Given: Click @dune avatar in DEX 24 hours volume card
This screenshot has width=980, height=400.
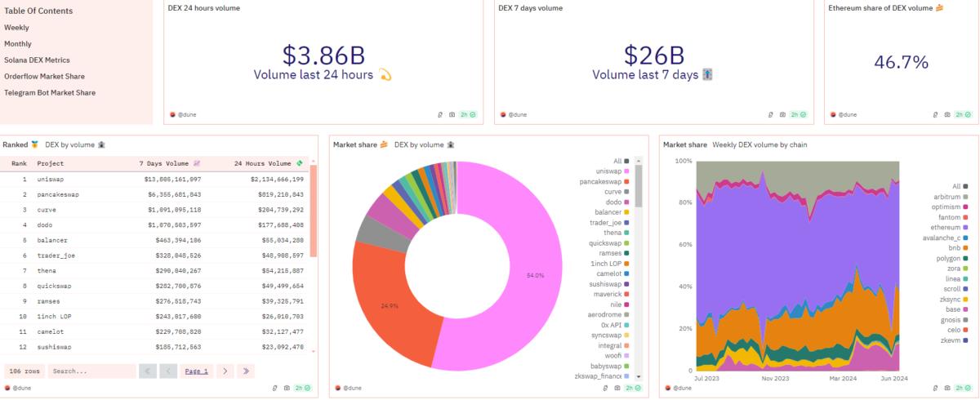Looking at the screenshot, I should pyautogui.click(x=172, y=115).
